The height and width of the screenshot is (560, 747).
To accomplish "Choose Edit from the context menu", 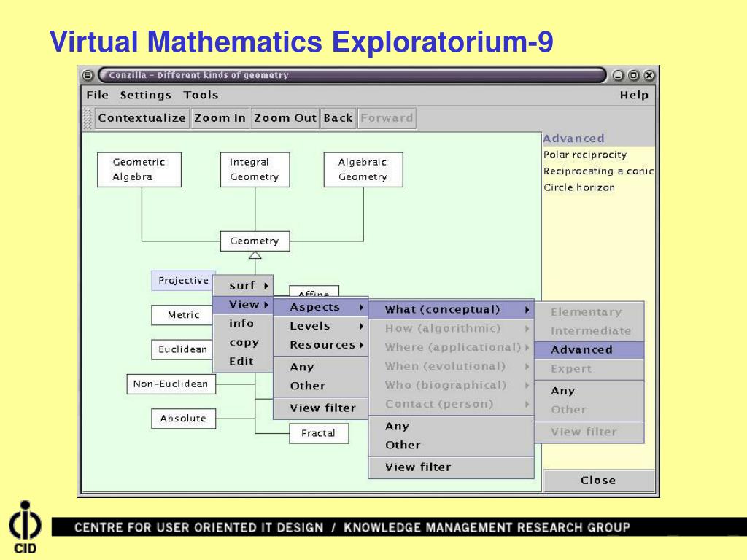I will 243,362.
